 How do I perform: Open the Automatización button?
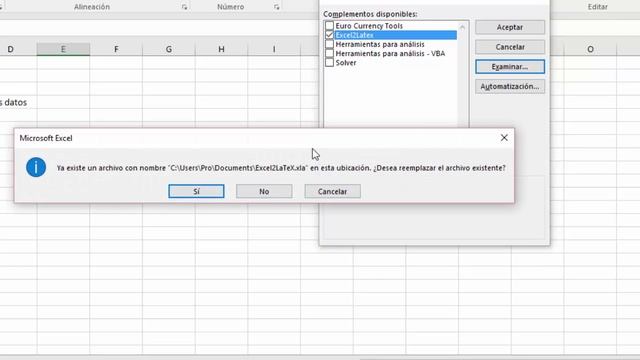(510, 87)
